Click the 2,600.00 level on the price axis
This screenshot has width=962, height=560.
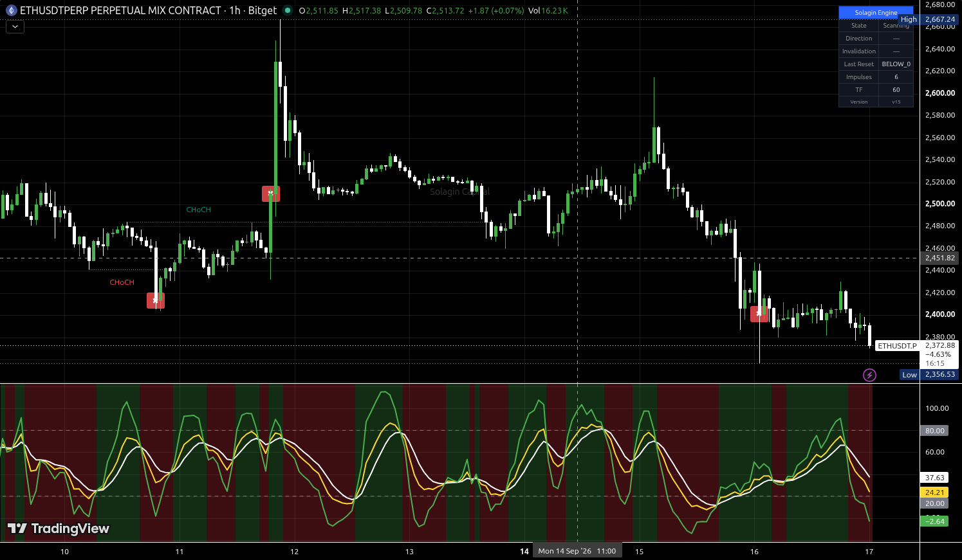pos(940,93)
